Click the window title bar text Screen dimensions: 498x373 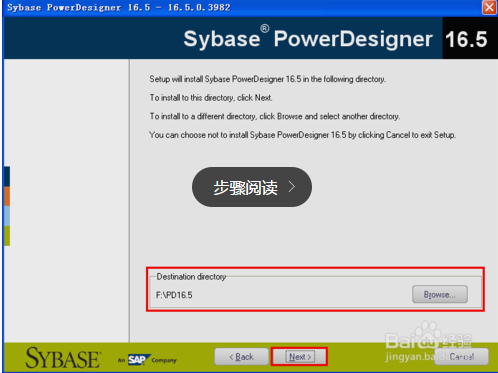(x=119, y=7)
